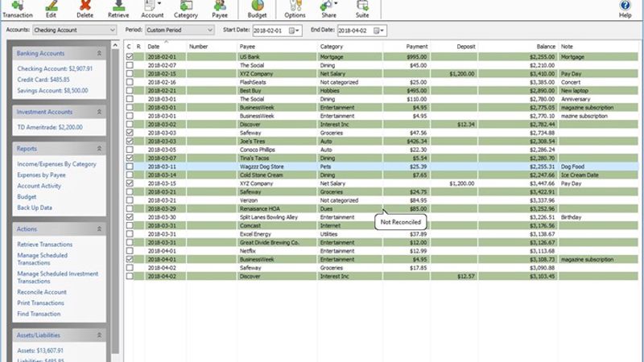Collapse the Investment Accounts panel
The image size is (644, 362).
(99, 112)
